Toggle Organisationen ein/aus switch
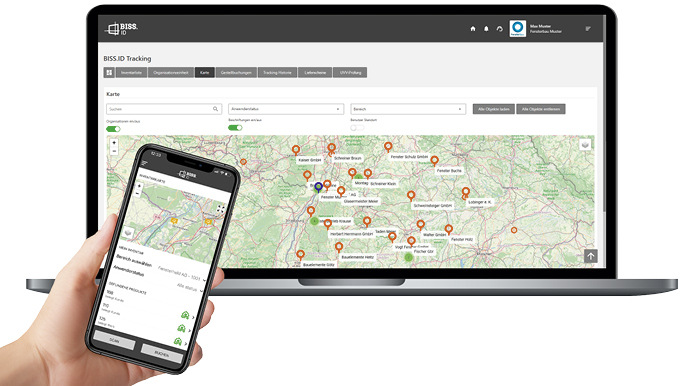 click(x=113, y=129)
